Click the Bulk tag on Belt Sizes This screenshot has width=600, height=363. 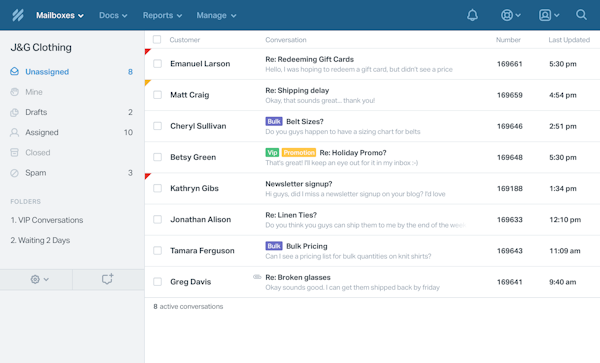click(x=274, y=122)
